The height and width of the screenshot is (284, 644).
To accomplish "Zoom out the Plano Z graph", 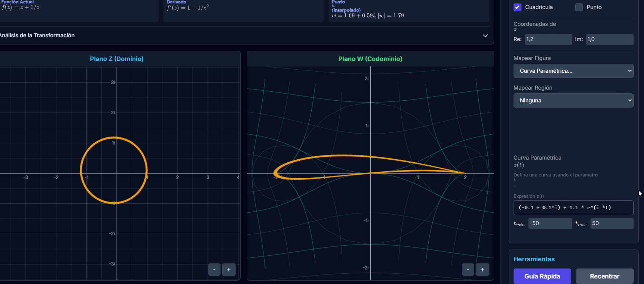I will point(214,270).
